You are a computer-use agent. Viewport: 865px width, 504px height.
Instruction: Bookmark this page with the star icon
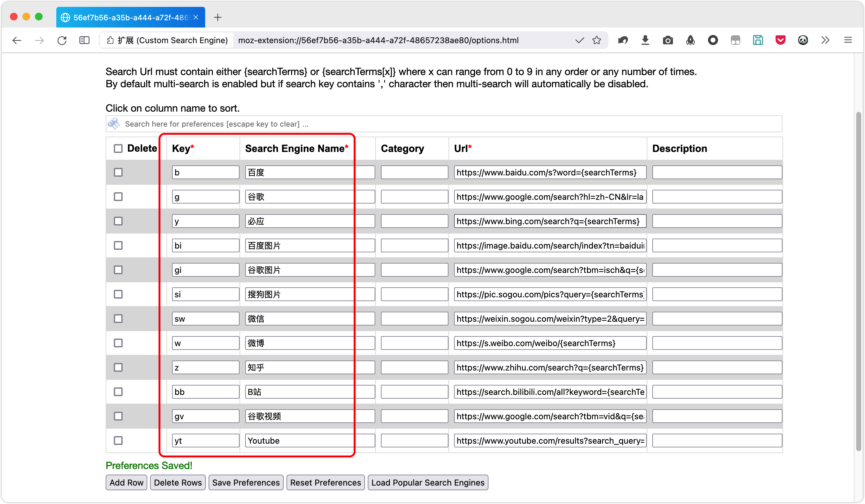click(x=597, y=40)
